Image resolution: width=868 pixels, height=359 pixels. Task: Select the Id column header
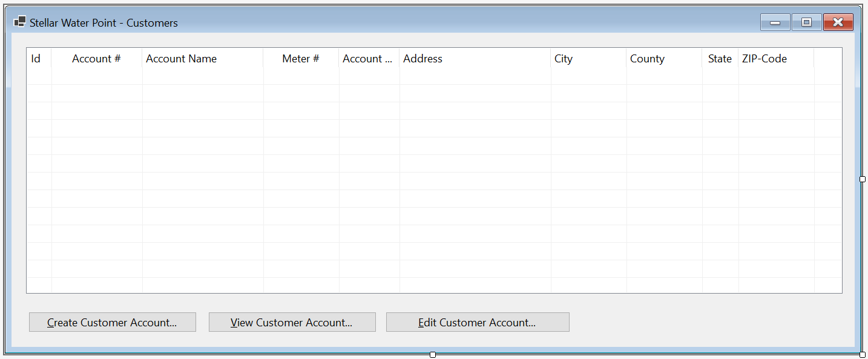(x=39, y=59)
